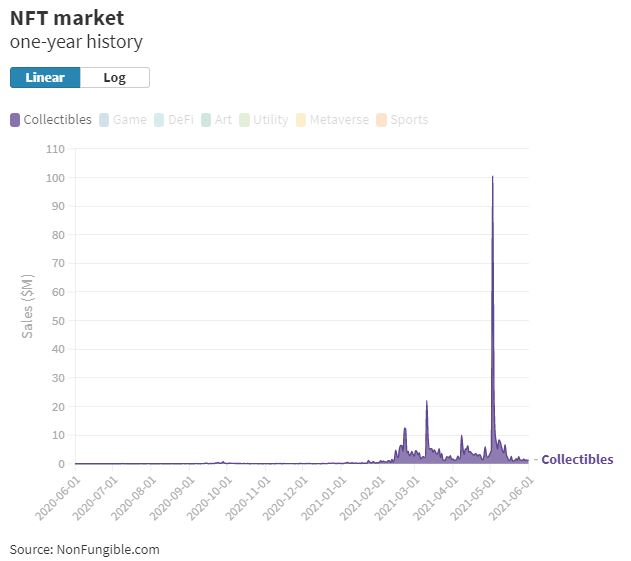The width and height of the screenshot is (631, 561).
Task: Enable the Game series label
Action: (x=130, y=120)
